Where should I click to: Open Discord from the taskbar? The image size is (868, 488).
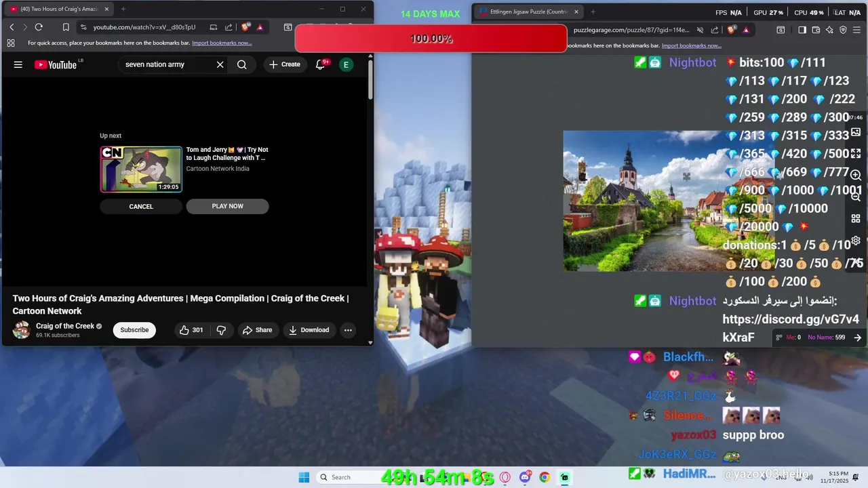click(x=525, y=477)
